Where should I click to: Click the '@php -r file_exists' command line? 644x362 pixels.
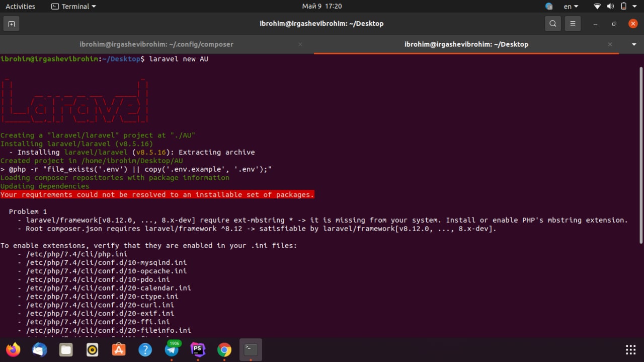tap(136, 169)
